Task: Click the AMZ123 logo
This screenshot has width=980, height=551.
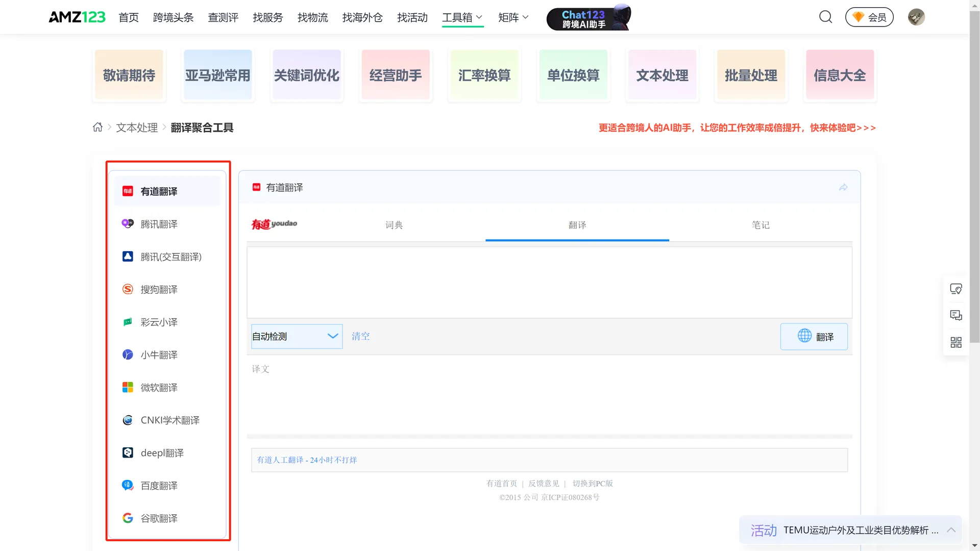Action: coord(77,17)
